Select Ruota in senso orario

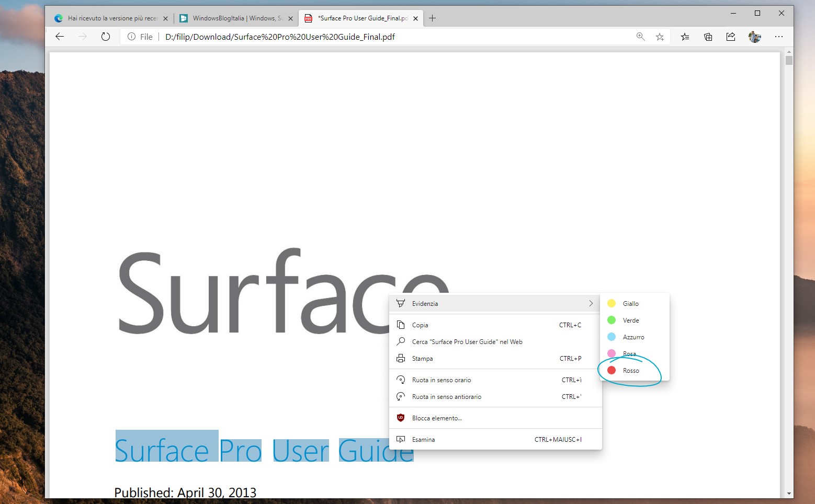(495, 380)
